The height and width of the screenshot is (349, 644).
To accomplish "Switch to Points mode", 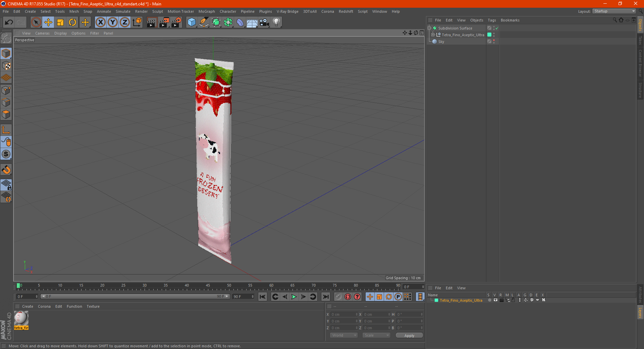I will tap(6, 90).
